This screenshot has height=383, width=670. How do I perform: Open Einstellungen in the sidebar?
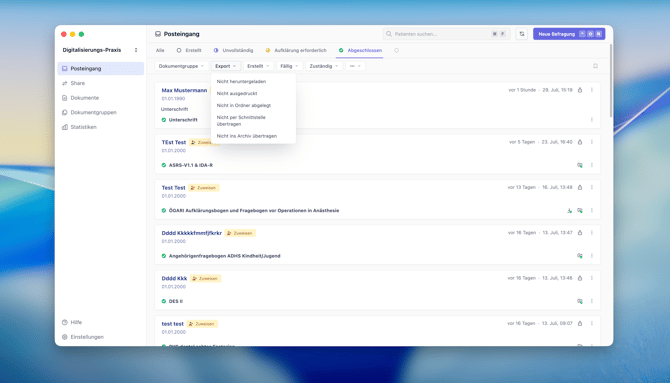(100, 337)
